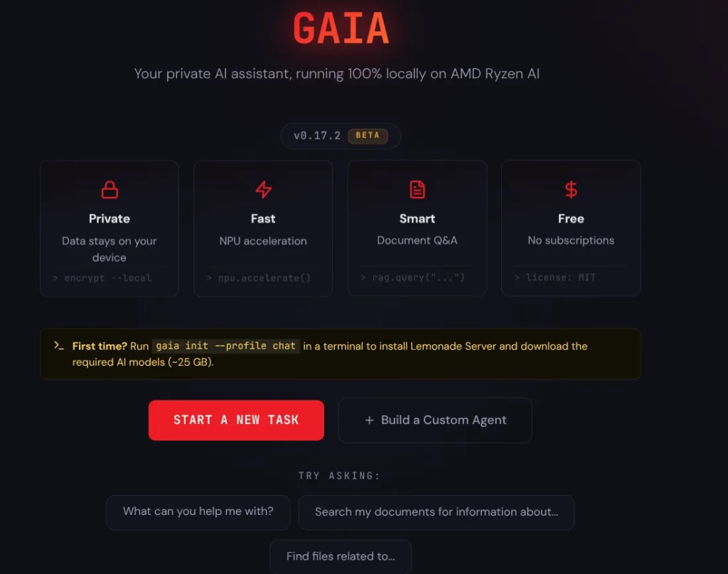Click the lightning bolt icon on the Fast card

click(263, 190)
